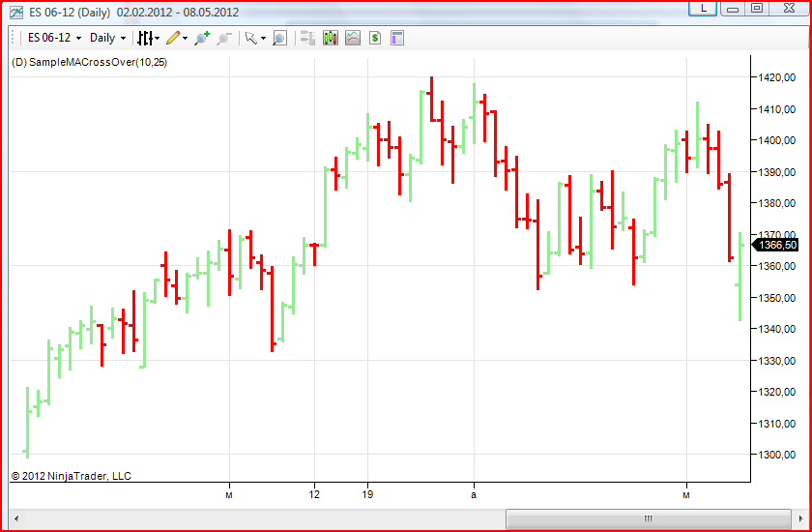Select the pointer cursor tool

(x=251, y=38)
